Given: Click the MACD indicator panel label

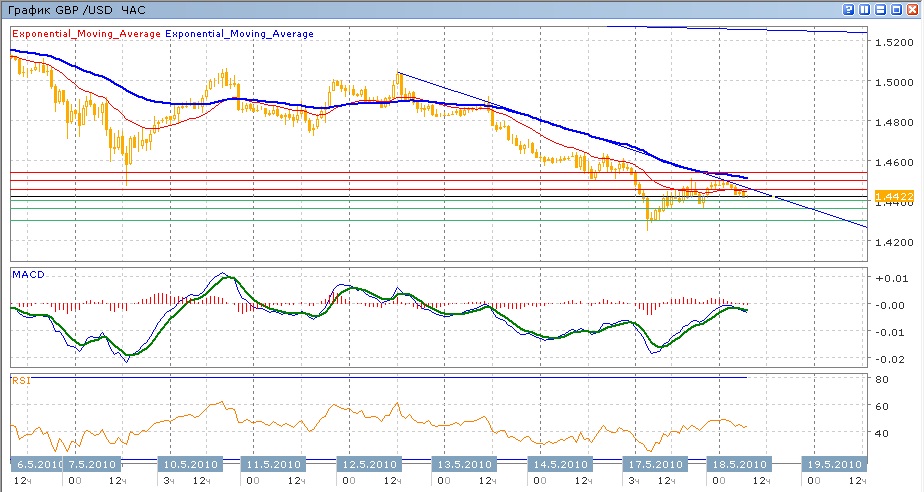Looking at the screenshot, I should pos(27,273).
